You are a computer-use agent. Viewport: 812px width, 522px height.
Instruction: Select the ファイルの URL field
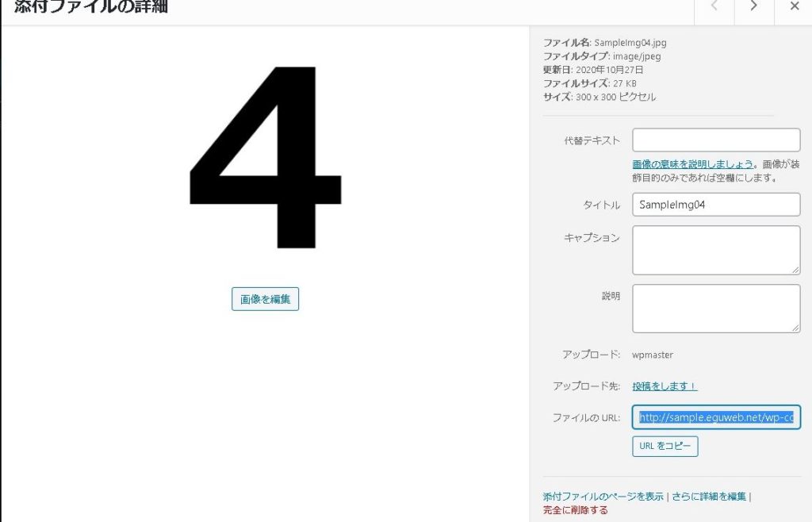pyautogui.click(x=716, y=416)
